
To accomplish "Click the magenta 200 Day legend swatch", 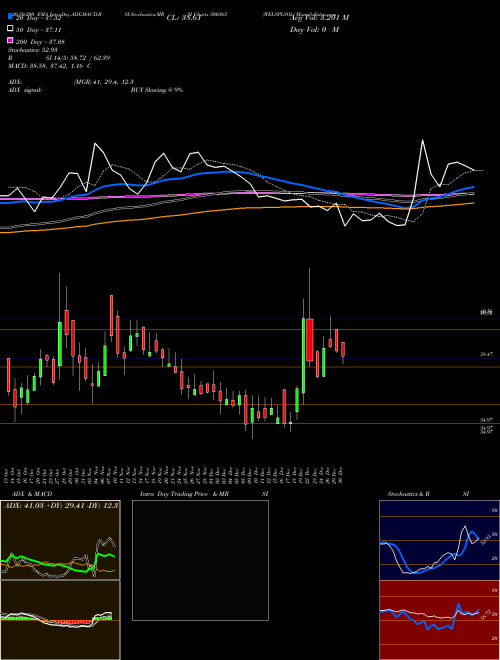I will point(11,41).
